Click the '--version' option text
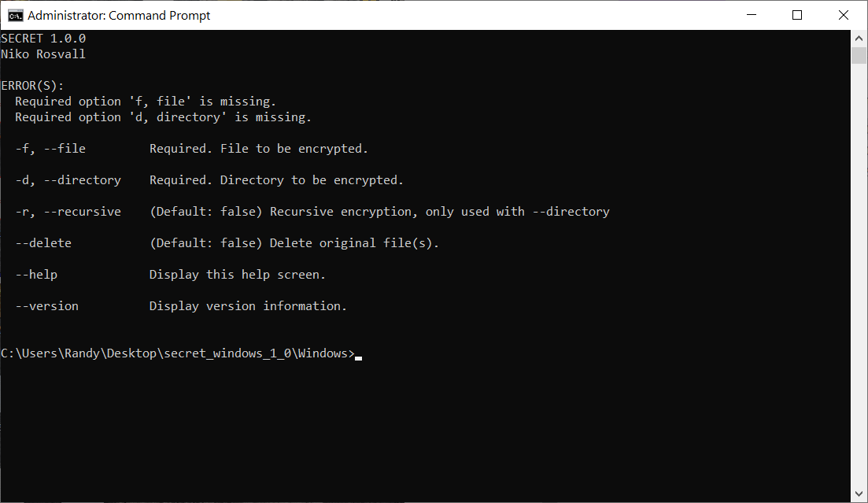868x503 pixels. click(x=47, y=305)
